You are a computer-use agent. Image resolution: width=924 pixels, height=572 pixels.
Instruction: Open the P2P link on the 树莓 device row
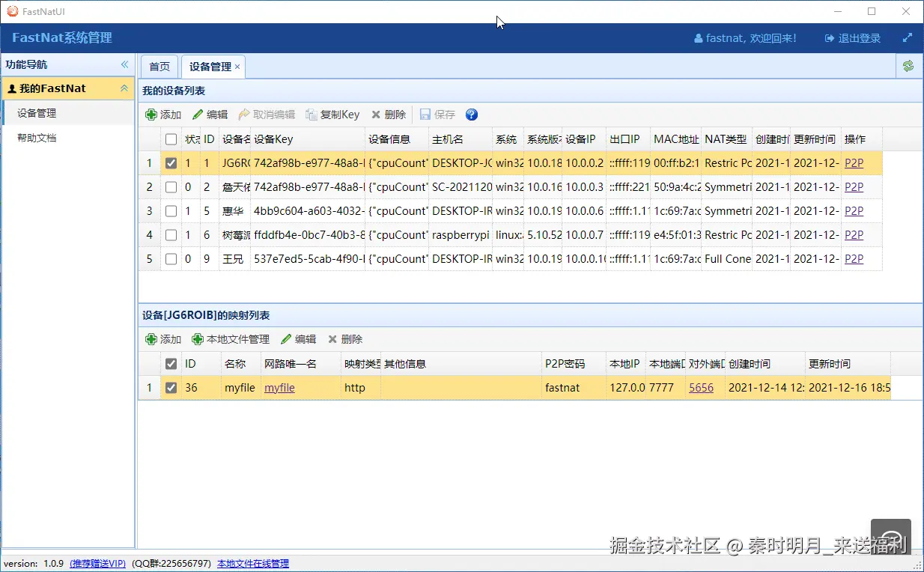click(854, 234)
